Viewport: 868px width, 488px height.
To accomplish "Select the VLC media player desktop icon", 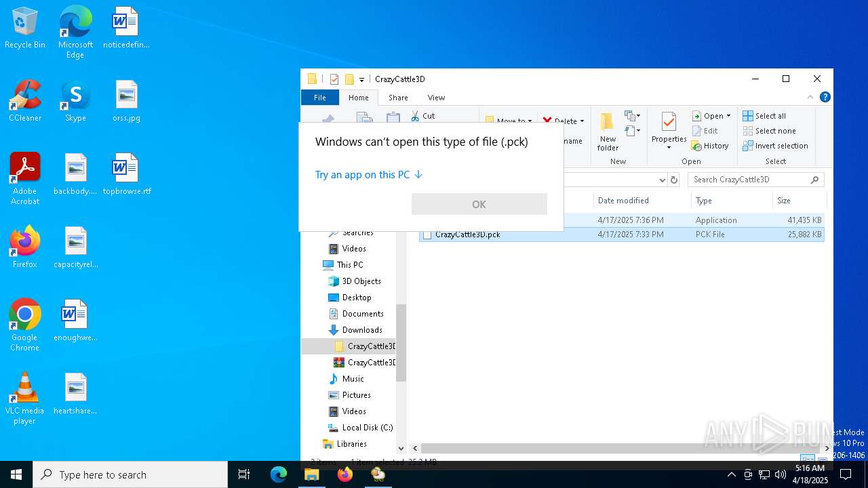I will pyautogui.click(x=24, y=399).
